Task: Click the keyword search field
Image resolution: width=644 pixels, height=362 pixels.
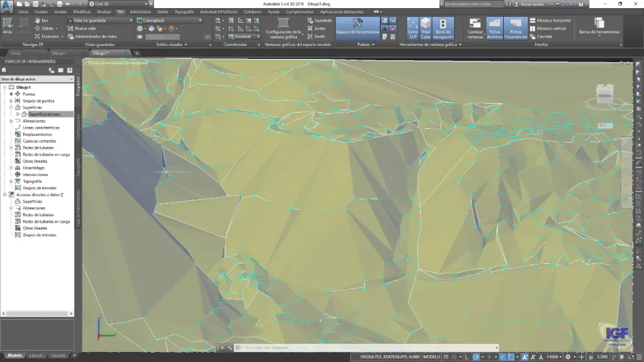Action: [474, 4]
